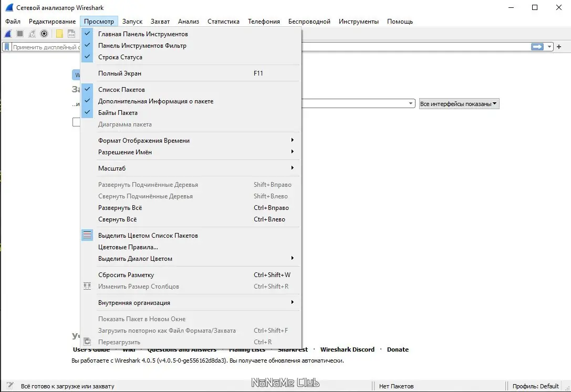Click the Нет Пакетов status text
Image resolution: width=571 pixels, height=392 pixels.
[396, 386]
